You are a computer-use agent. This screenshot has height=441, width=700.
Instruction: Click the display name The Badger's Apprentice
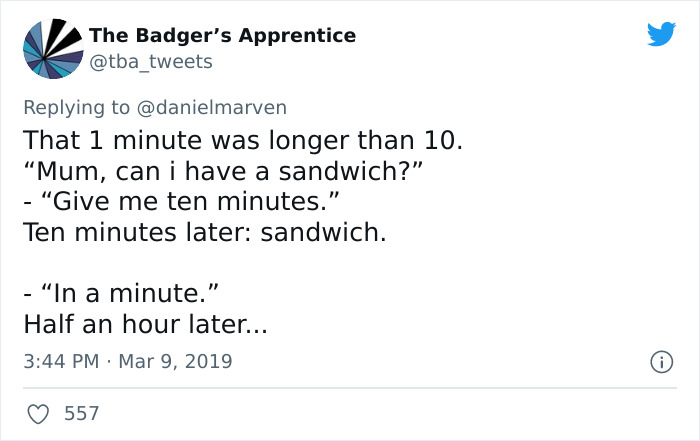pos(222,35)
